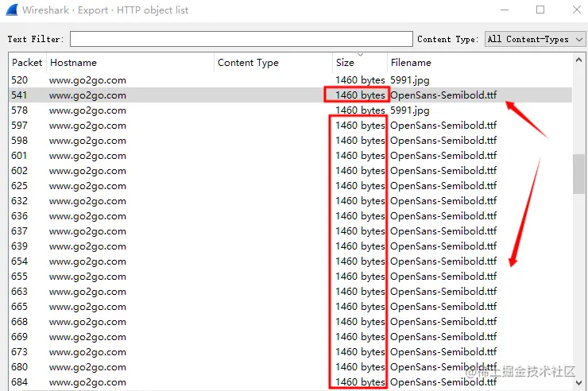Select packet 669 row
Screen dimensions: 588x391
(291, 337)
